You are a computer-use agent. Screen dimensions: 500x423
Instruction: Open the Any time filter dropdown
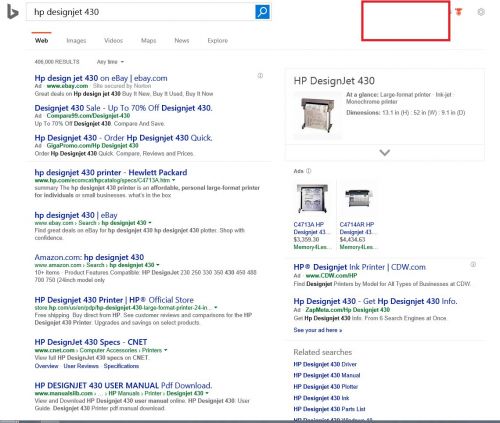(110, 62)
